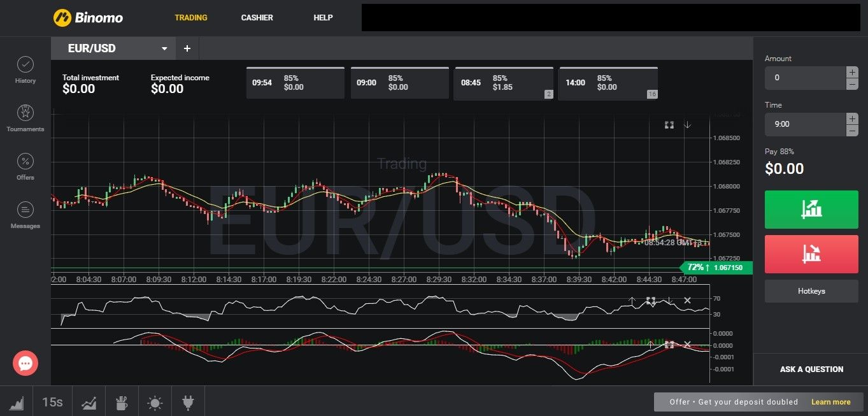Move the main chart panel down
This screenshot has width=868, height=416.
pos(687,125)
